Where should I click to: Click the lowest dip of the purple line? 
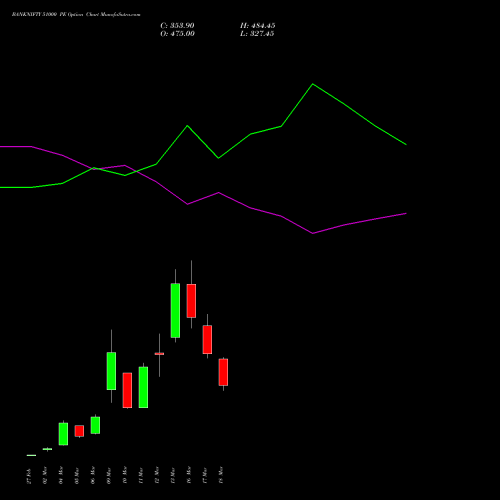tap(313, 233)
